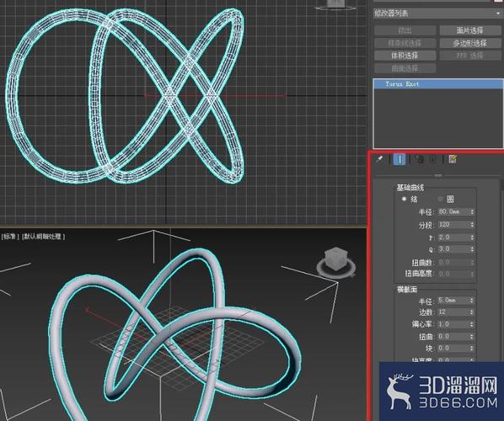This screenshot has height=421, width=504.
Task: Select the 结 base curve radio button
Action: pyautogui.click(x=404, y=199)
